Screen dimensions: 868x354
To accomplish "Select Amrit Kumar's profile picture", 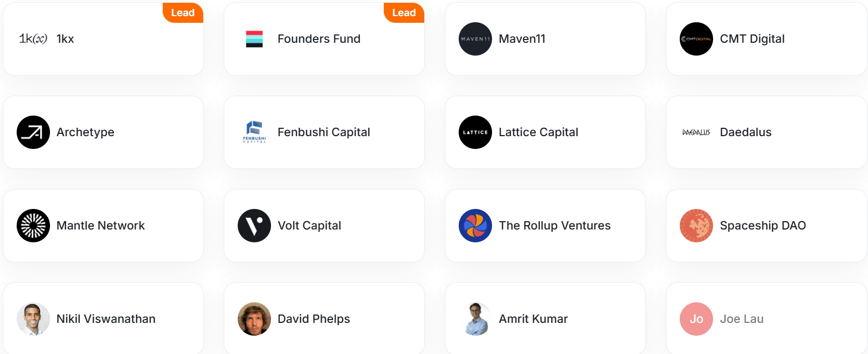I will 475,319.
